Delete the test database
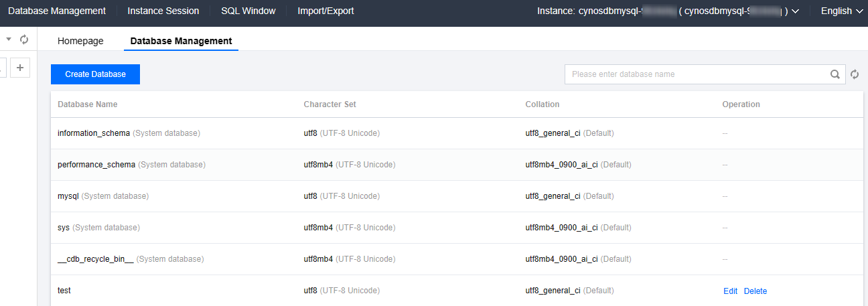 tap(755, 291)
